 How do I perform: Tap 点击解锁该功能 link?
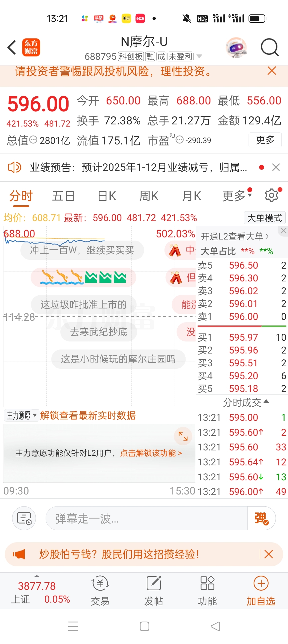coord(151,453)
